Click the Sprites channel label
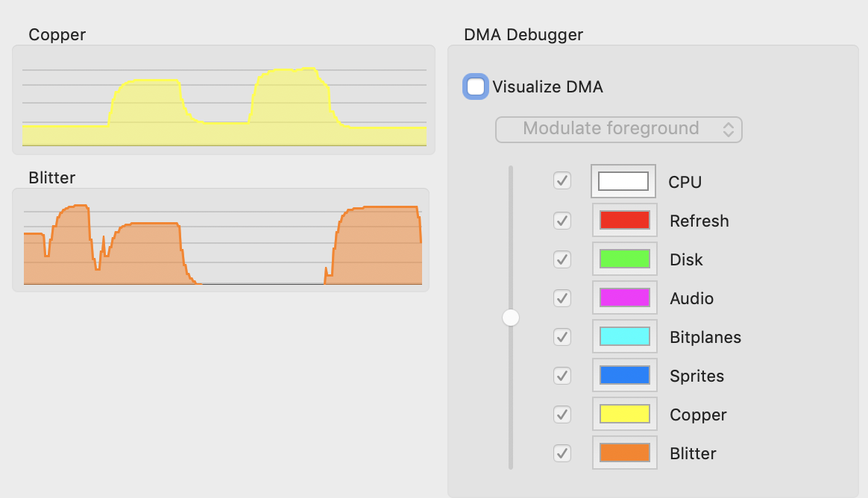 [x=697, y=376]
